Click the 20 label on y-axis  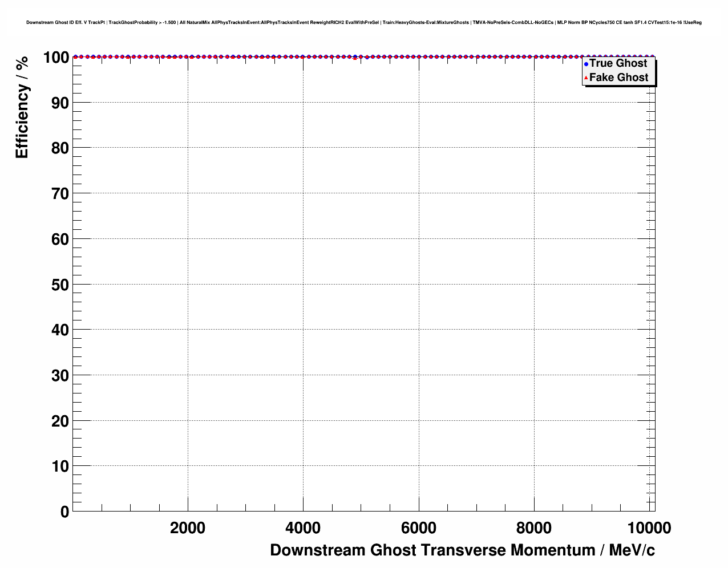tap(60, 421)
